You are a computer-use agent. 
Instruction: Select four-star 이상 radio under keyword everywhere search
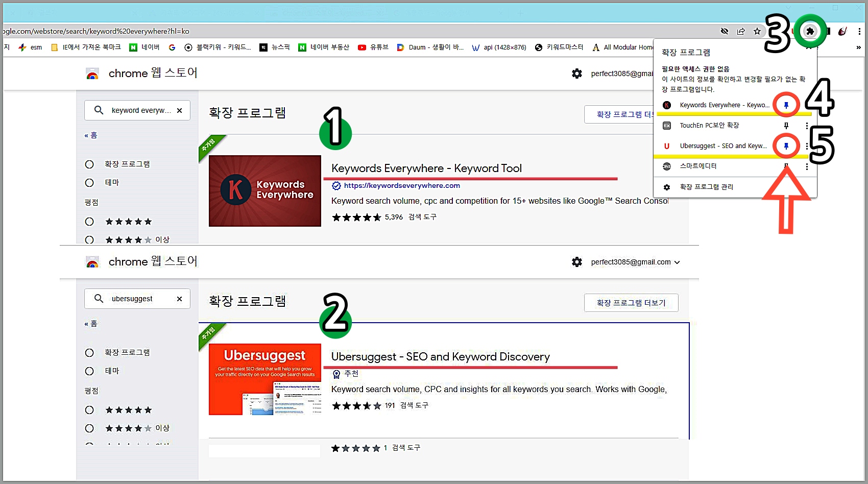(89, 239)
